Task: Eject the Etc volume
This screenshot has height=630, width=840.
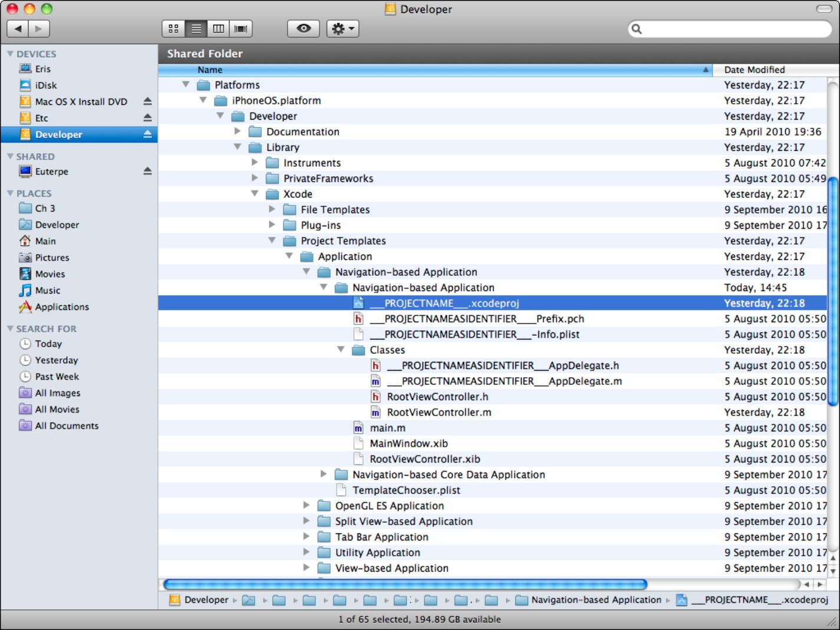Action: (x=147, y=118)
